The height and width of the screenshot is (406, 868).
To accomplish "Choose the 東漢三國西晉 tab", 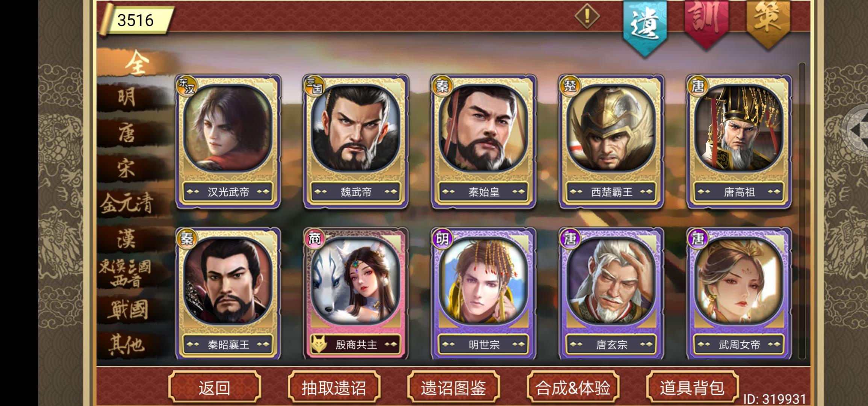I will coord(126,273).
